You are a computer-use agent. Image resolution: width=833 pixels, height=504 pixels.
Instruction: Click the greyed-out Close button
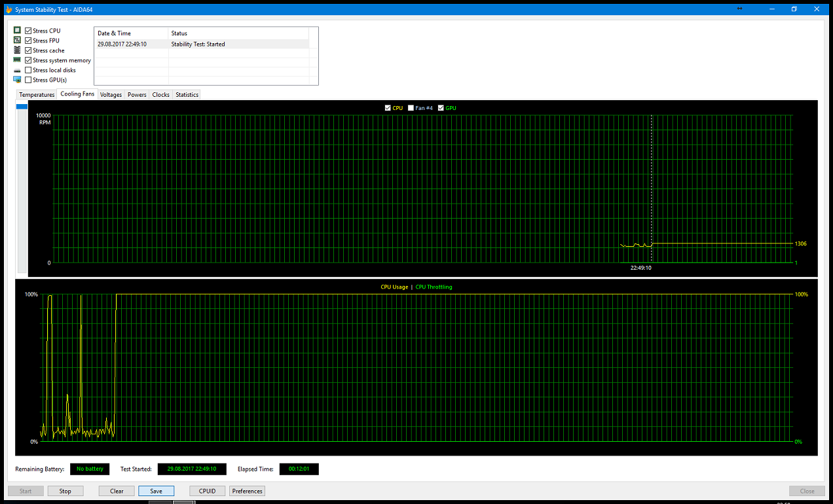point(807,491)
